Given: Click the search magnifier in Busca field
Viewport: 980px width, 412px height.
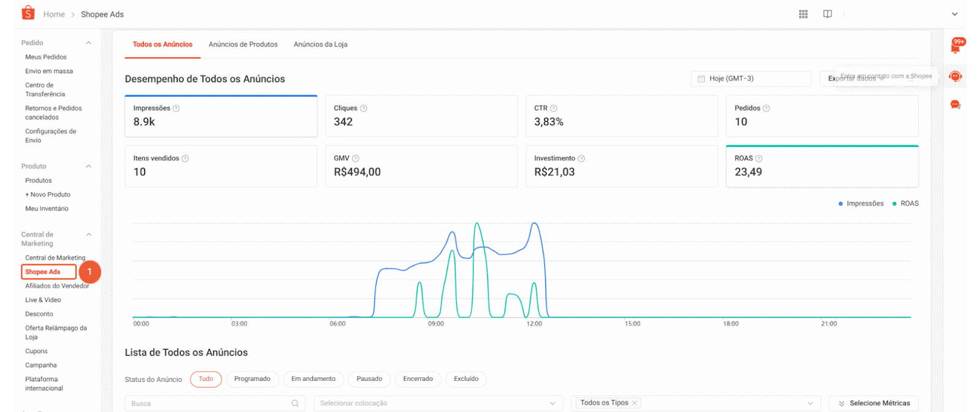Looking at the screenshot, I should pyautogui.click(x=295, y=403).
